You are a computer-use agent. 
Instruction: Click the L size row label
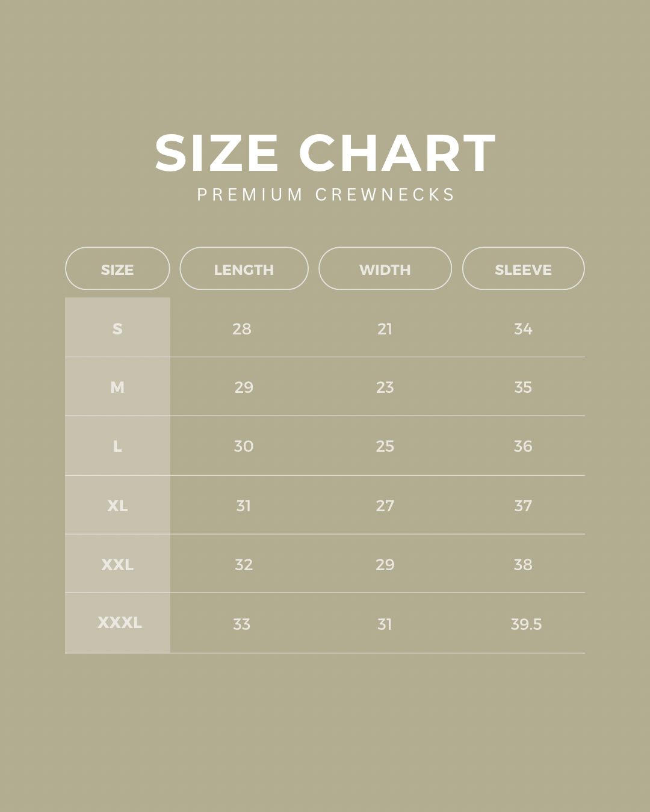(x=117, y=446)
